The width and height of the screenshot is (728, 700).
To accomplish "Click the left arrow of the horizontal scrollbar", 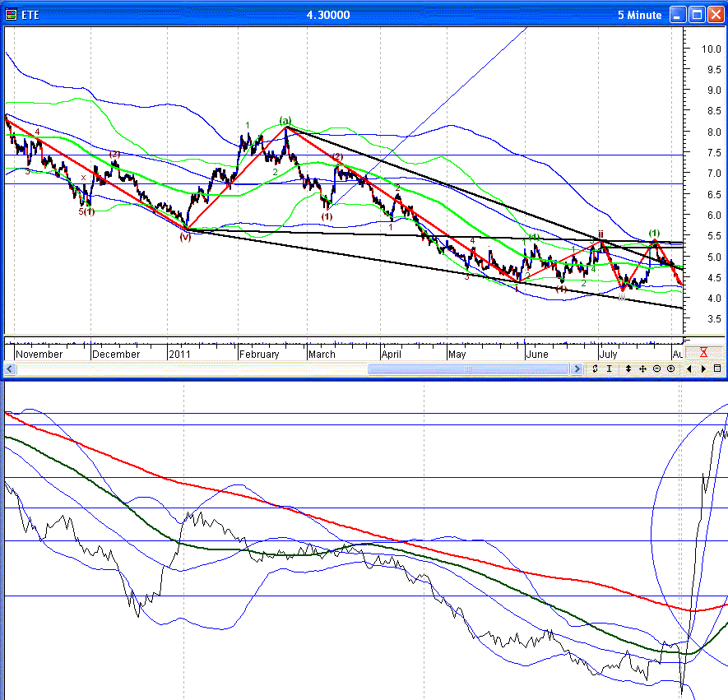I will (x=10, y=369).
